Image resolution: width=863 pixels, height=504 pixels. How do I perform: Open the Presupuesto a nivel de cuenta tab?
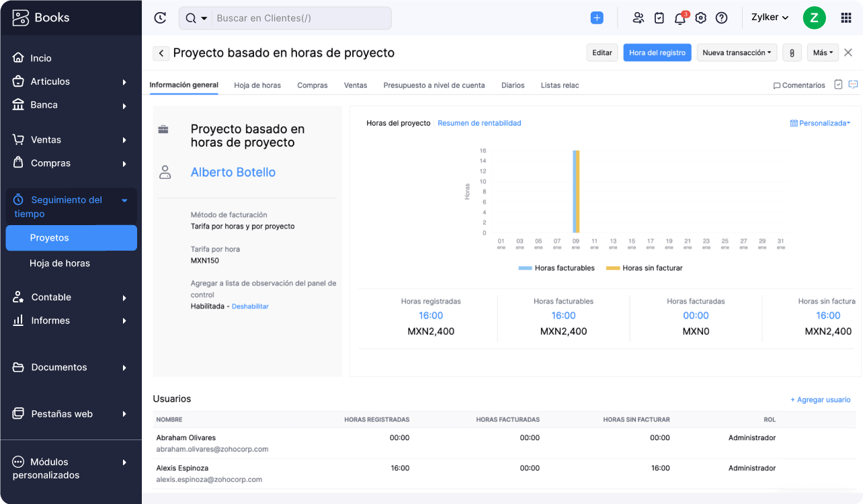click(435, 86)
